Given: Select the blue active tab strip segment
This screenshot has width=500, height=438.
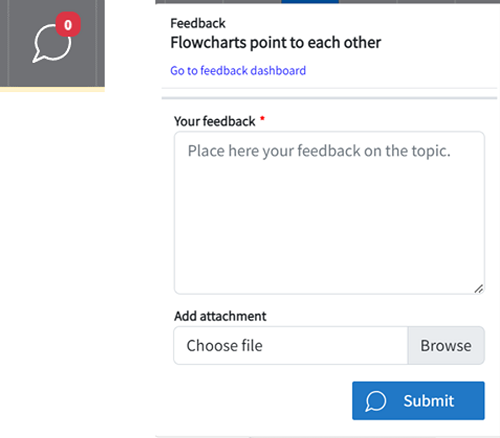Looking at the screenshot, I should pyautogui.click(x=310, y=1).
